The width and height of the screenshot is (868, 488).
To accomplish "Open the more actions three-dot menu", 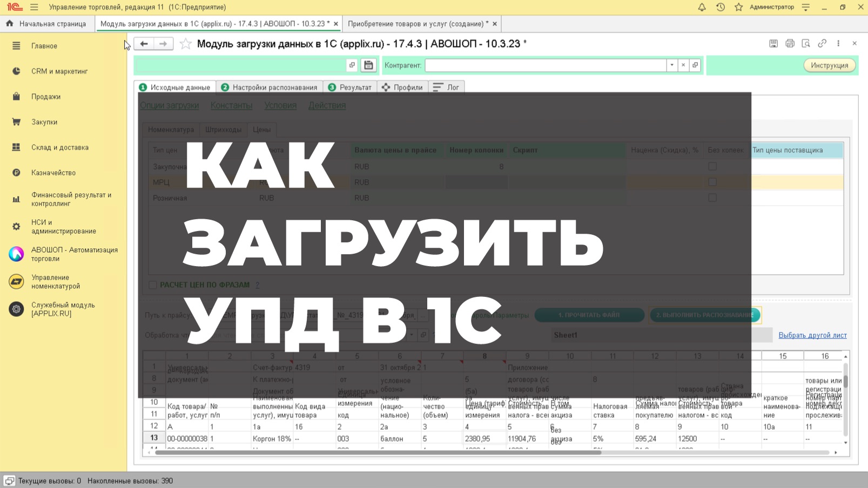I will click(x=838, y=43).
